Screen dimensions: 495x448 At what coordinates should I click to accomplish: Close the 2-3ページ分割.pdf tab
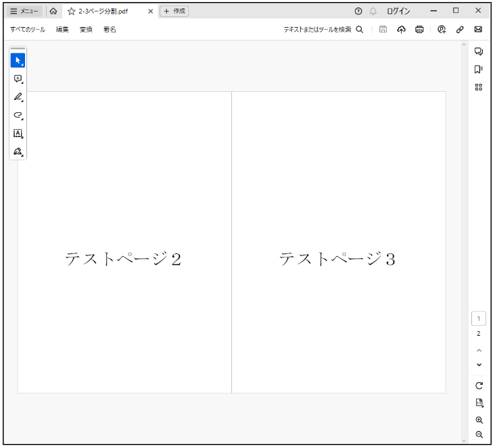pyautogui.click(x=151, y=11)
